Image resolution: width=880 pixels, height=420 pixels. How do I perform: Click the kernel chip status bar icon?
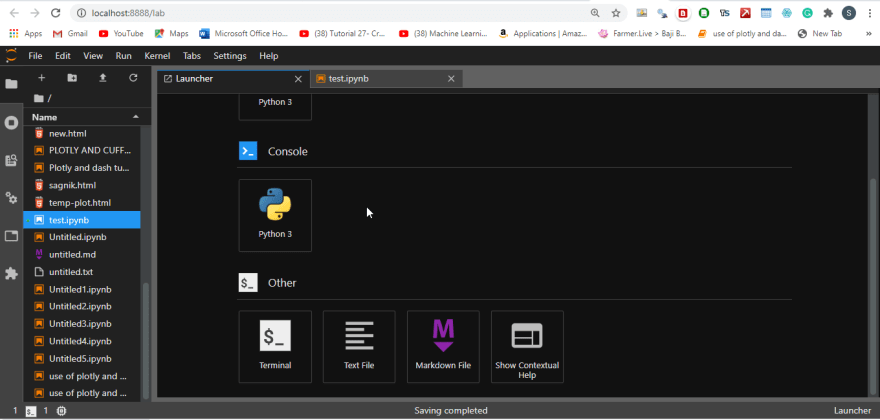[61, 411]
